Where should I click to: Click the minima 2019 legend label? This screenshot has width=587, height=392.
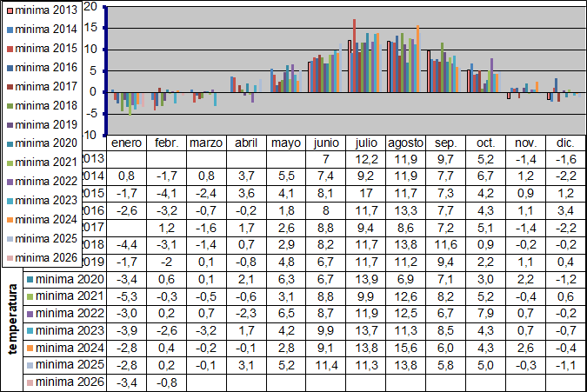(x=59, y=124)
